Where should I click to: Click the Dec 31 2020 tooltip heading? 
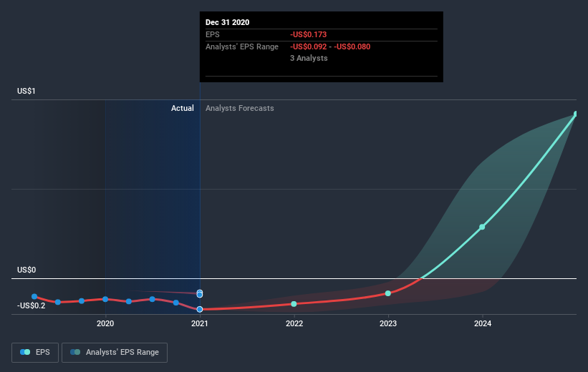[227, 22]
